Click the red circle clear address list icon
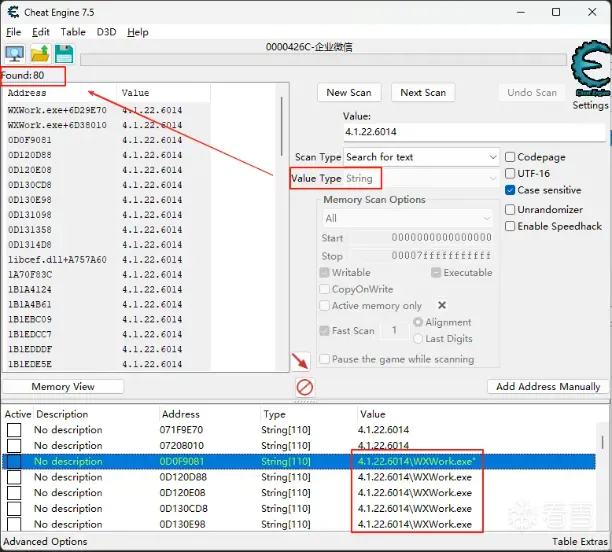The width and height of the screenshot is (612, 552). [304, 388]
